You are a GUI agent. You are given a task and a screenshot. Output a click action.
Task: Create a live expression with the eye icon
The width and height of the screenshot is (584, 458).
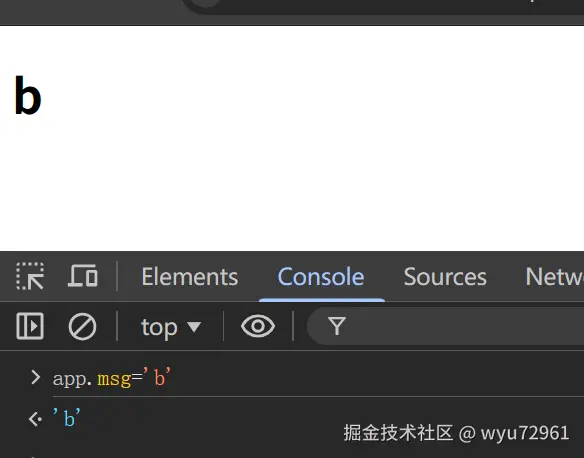click(258, 326)
